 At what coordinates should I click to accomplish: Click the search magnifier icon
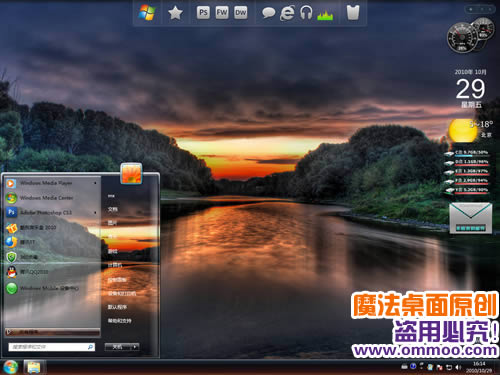point(90,347)
